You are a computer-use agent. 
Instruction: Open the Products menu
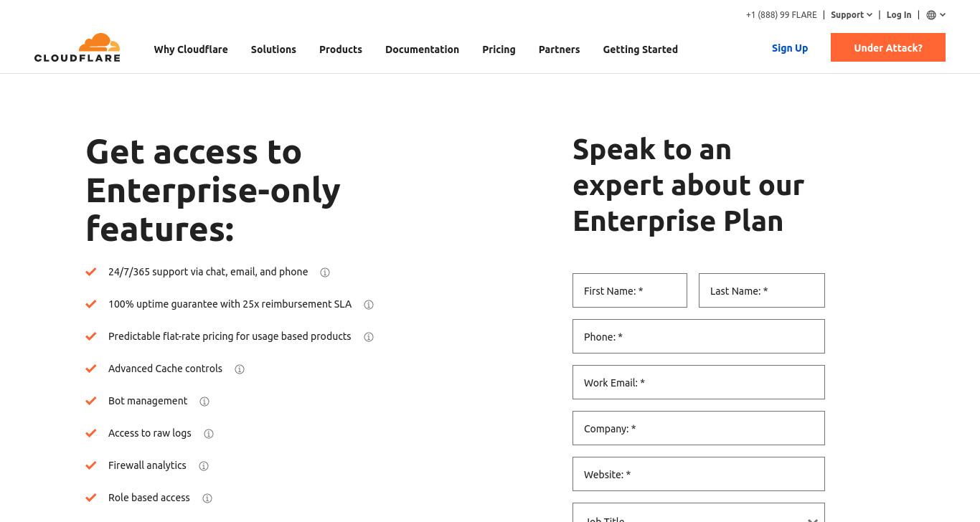tap(341, 49)
